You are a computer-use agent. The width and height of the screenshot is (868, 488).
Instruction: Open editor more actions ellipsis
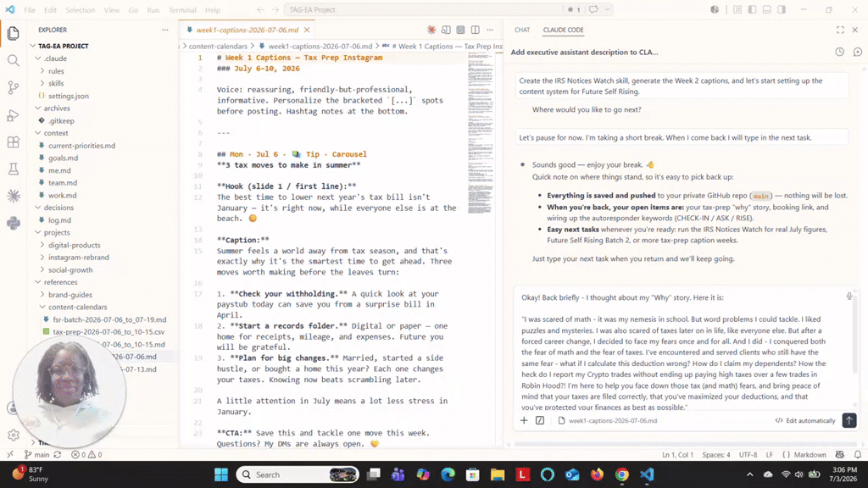(x=490, y=30)
